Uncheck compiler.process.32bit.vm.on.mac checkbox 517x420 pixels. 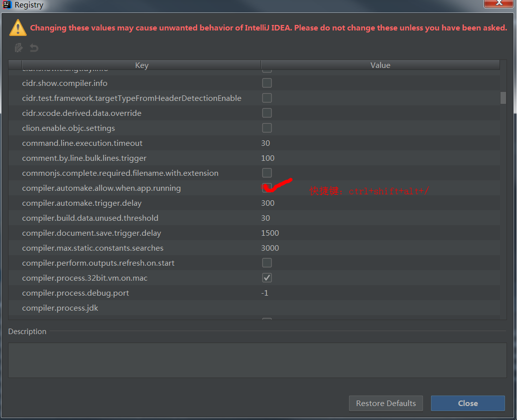(x=266, y=278)
